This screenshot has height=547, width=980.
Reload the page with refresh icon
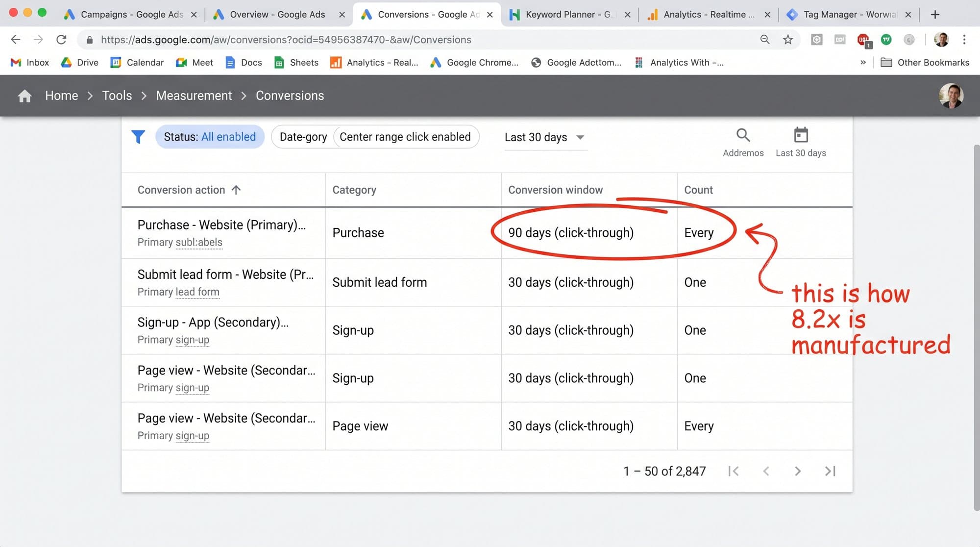click(61, 40)
